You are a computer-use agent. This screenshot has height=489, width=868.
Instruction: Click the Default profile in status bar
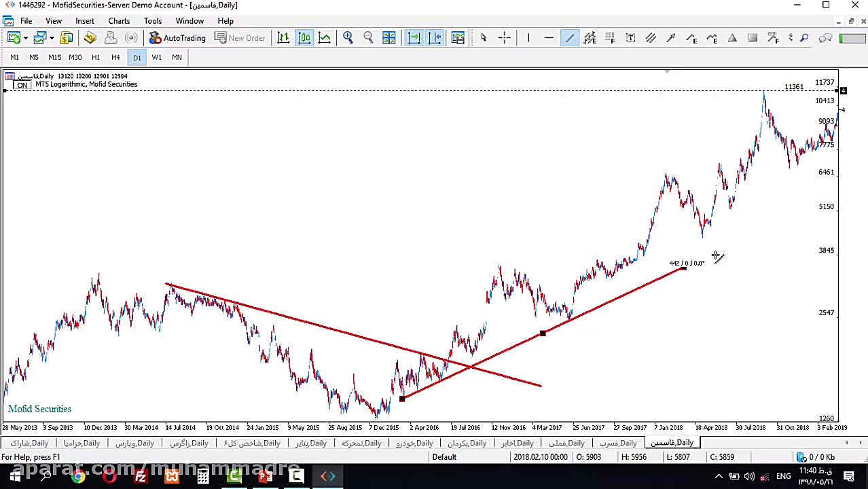point(444,457)
